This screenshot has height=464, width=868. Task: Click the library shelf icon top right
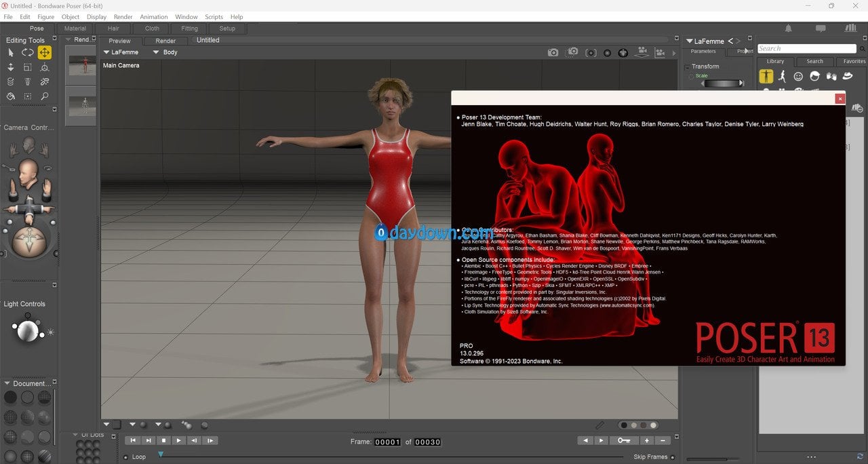click(x=850, y=28)
